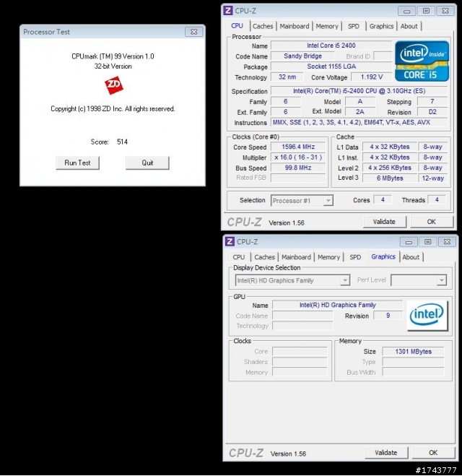Click the Revision value D2
The width and height of the screenshot is (462, 476).
point(432,112)
